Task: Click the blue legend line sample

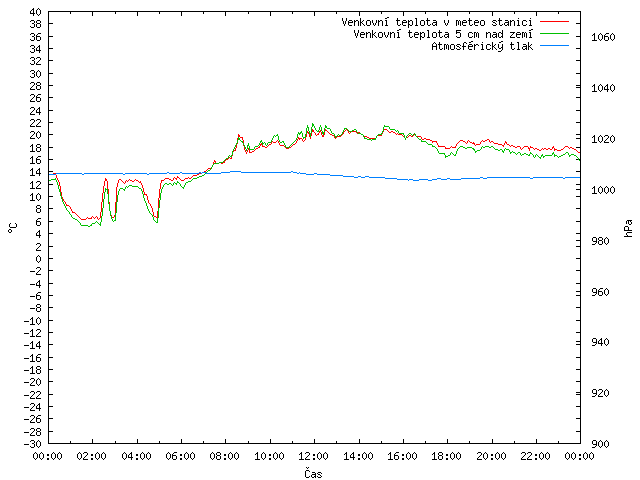Action: (x=554, y=46)
